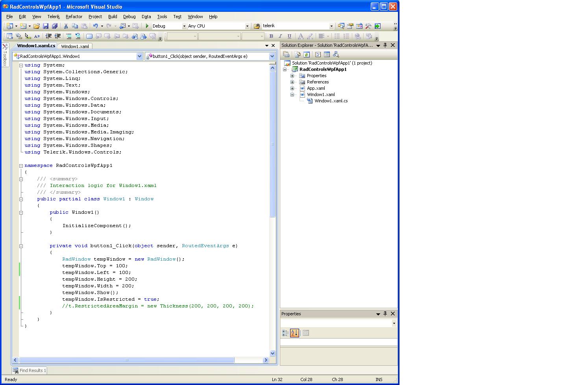Screen dimensions: 588x385
Task: Open the Tools menu
Action: pos(162,17)
